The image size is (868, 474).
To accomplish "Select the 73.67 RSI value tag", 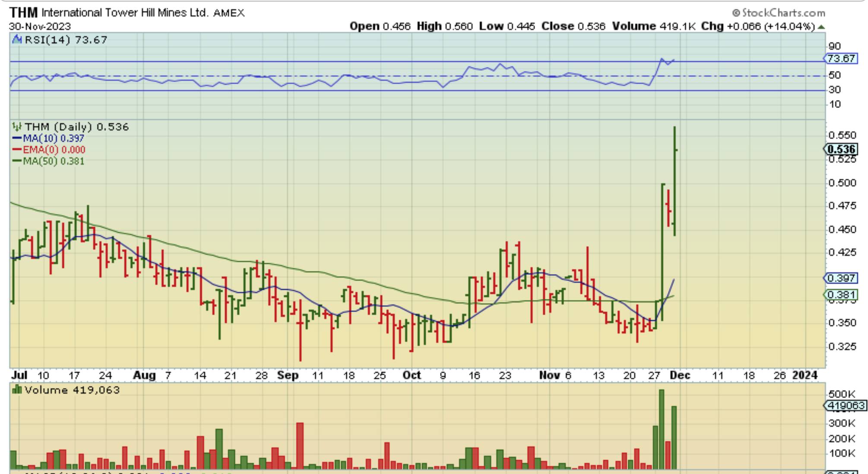I will click(x=841, y=58).
